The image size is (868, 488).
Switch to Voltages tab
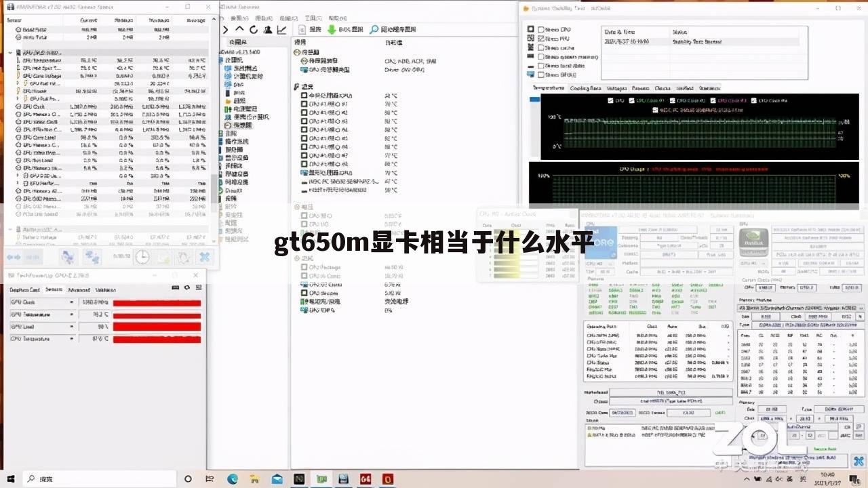pos(616,88)
